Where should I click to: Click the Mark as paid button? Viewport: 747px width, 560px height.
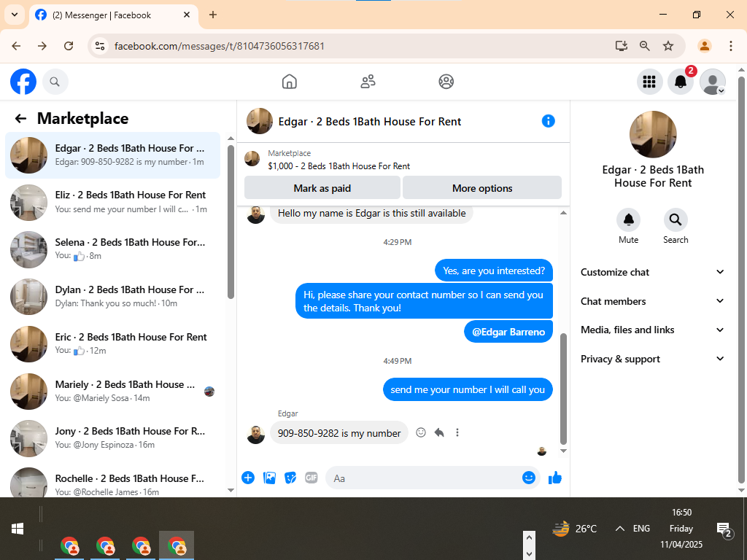(322, 188)
